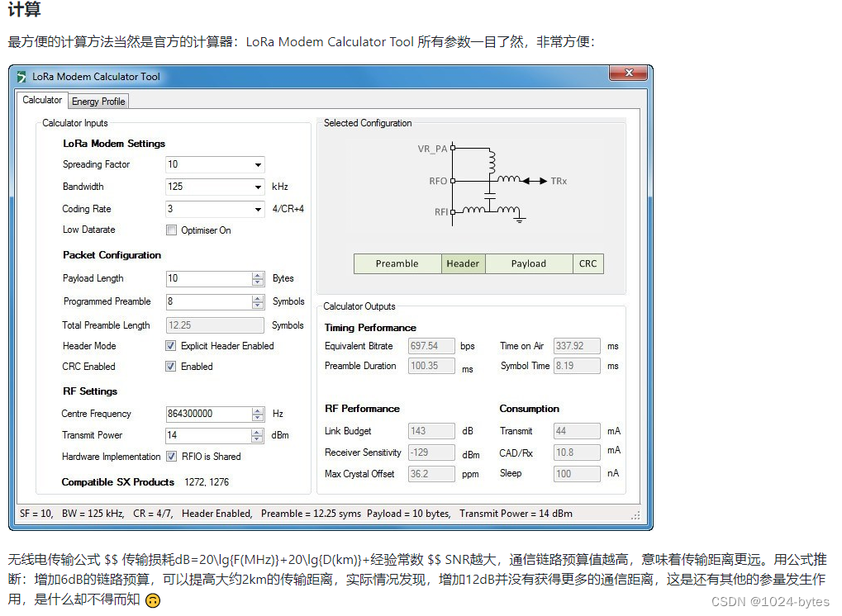Click the '1272, 1276' compatible products text

point(207,482)
